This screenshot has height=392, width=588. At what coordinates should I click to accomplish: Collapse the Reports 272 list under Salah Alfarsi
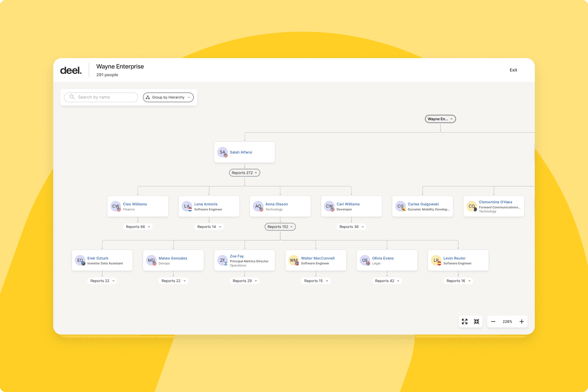[x=244, y=173]
